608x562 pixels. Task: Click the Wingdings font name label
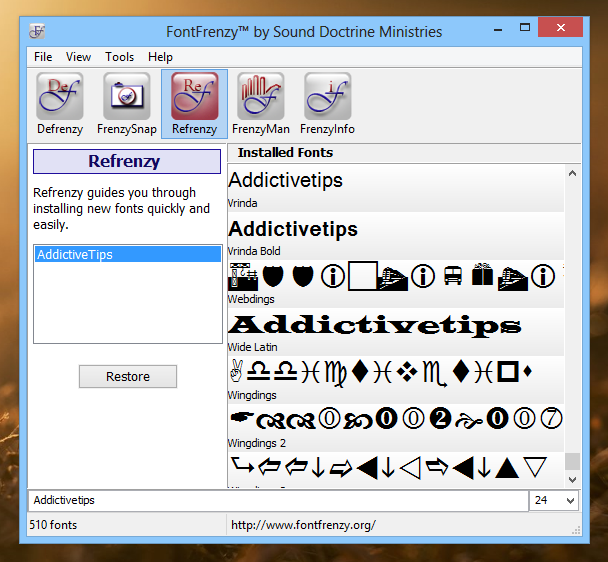(252, 395)
